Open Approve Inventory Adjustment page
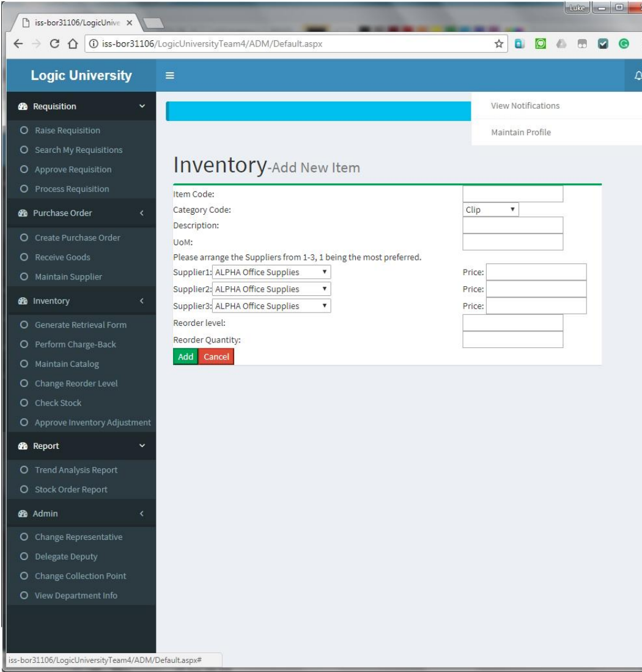This screenshot has width=642, height=672. pyautogui.click(x=92, y=423)
